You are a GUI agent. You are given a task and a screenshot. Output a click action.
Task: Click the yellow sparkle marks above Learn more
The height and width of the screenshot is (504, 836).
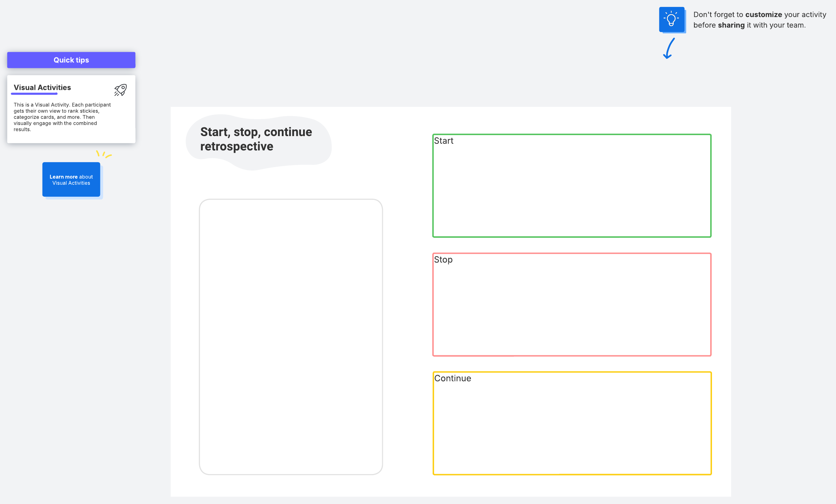click(103, 154)
